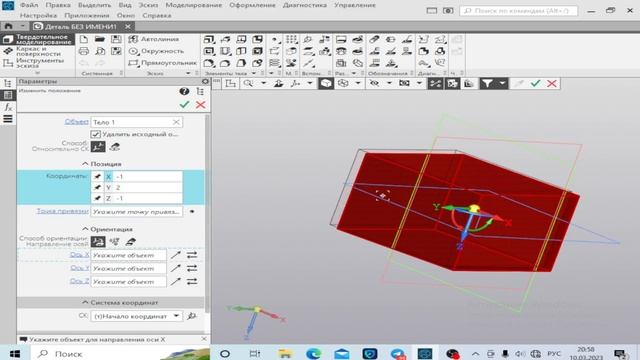Open the dropdown arrow next to the filter funnel

502,84
